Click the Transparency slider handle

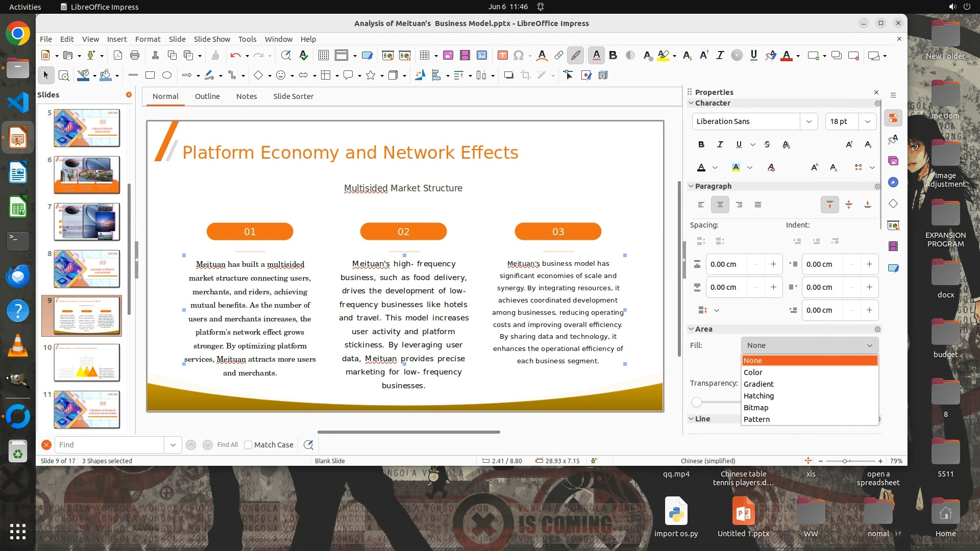(x=697, y=402)
